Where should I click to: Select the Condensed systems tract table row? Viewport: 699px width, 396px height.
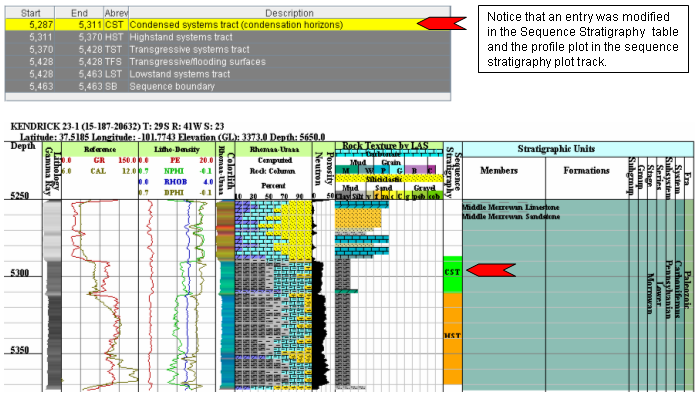[228, 25]
